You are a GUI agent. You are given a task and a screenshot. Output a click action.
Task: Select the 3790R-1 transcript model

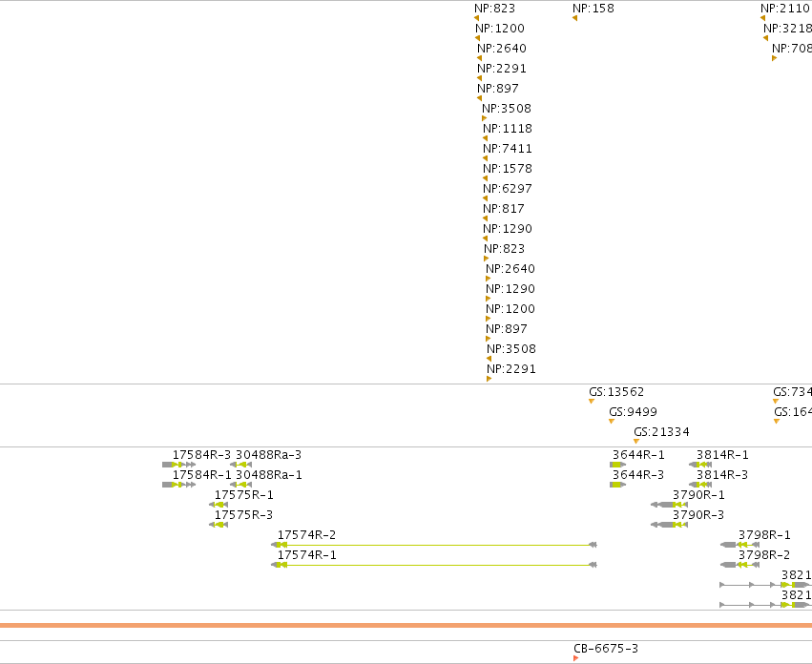coord(669,505)
